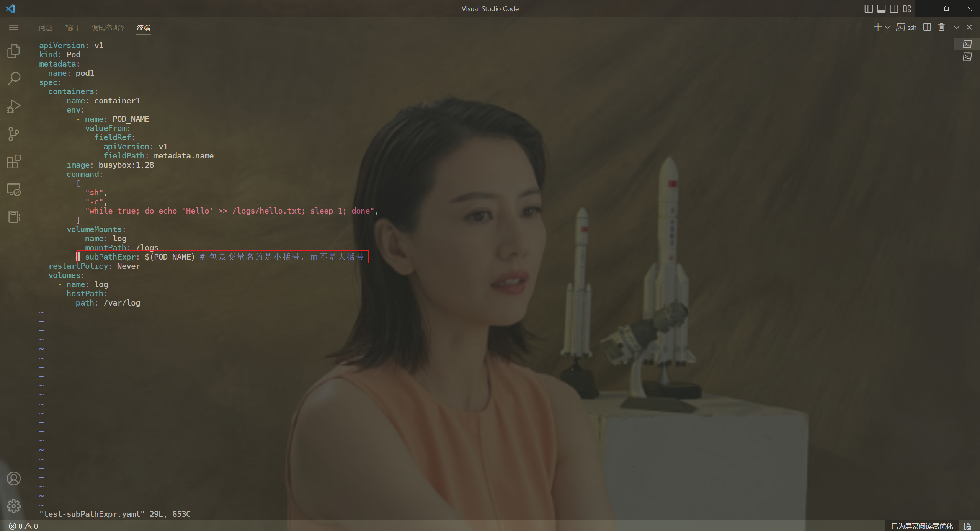Switch to the 调试控制台 tab
Viewport: 980px width, 531px height.
pos(108,28)
